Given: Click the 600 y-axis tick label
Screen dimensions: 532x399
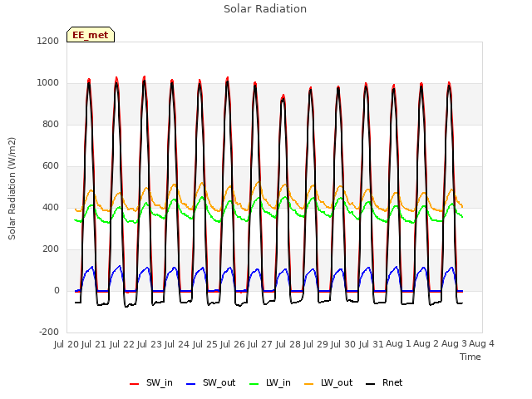Looking at the screenshot, I should pos(51,166).
